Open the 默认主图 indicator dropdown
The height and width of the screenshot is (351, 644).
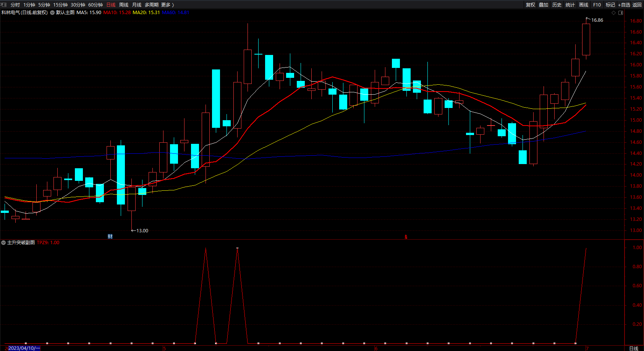click(52, 13)
